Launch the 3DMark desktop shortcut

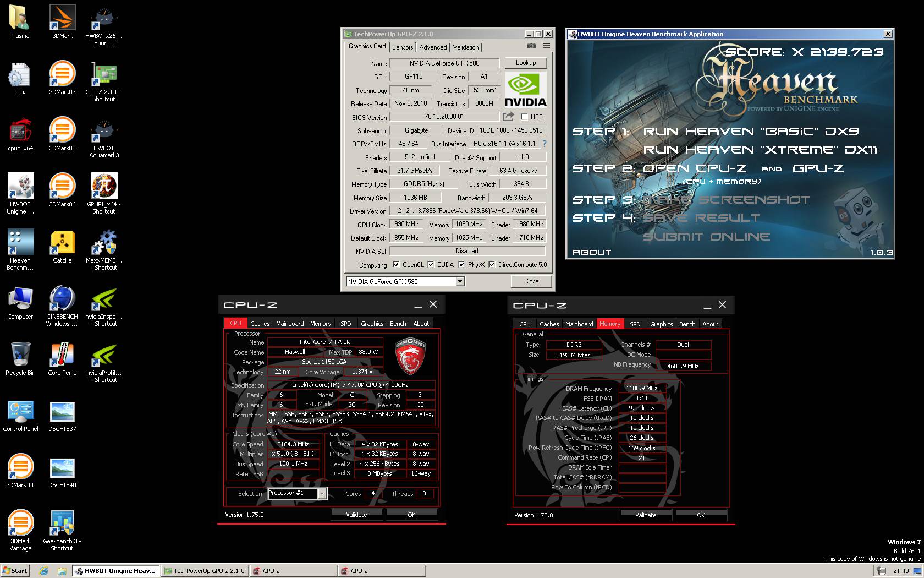(62, 23)
